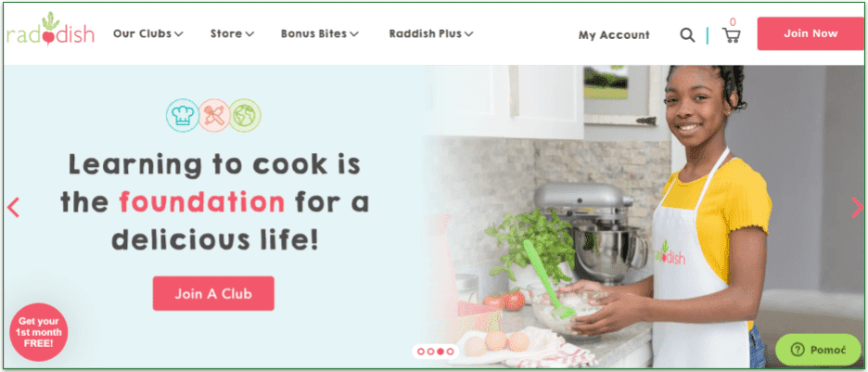868x372 pixels.
Task: Select the first carousel dot
Action: coord(421,351)
